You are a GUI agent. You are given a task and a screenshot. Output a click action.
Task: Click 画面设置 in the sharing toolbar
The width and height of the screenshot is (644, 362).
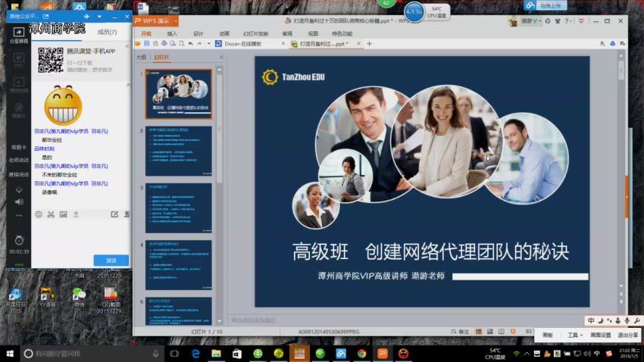601,335
